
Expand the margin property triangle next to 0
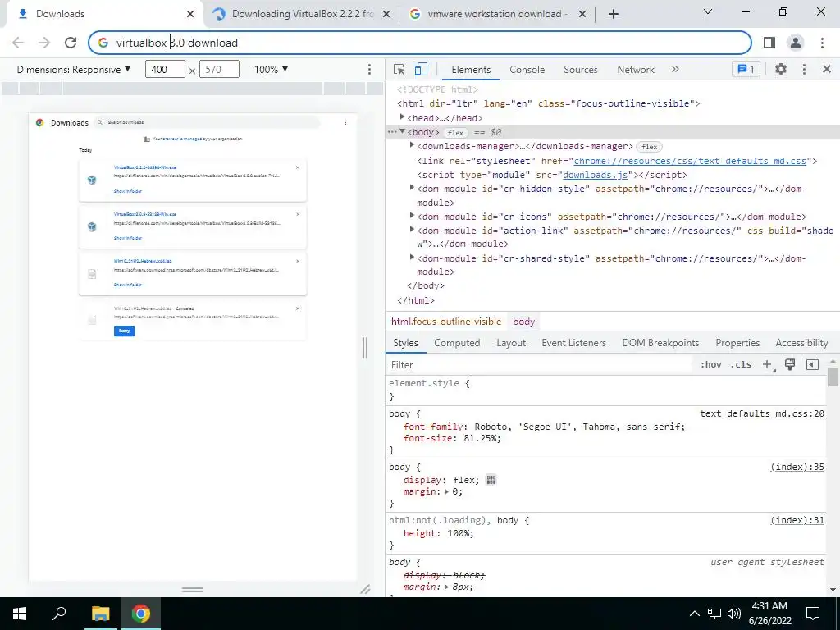pyautogui.click(x=447, y=491)
